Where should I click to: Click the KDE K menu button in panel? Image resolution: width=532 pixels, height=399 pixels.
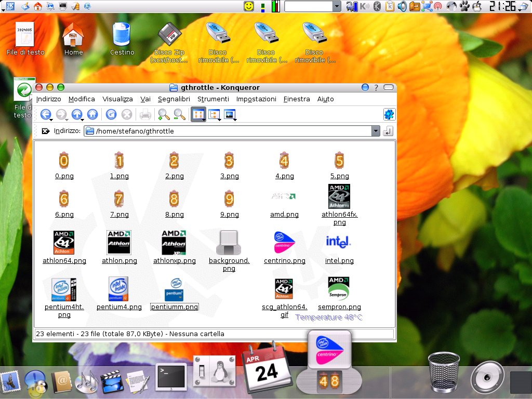tap(10, 6)
